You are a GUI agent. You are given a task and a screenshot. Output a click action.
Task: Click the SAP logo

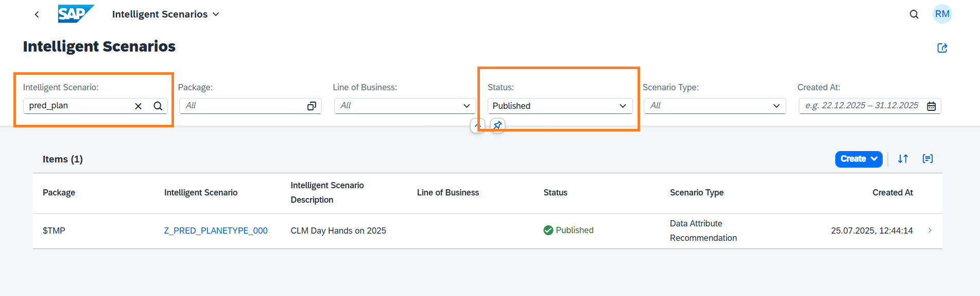click(x=76, y=14)
